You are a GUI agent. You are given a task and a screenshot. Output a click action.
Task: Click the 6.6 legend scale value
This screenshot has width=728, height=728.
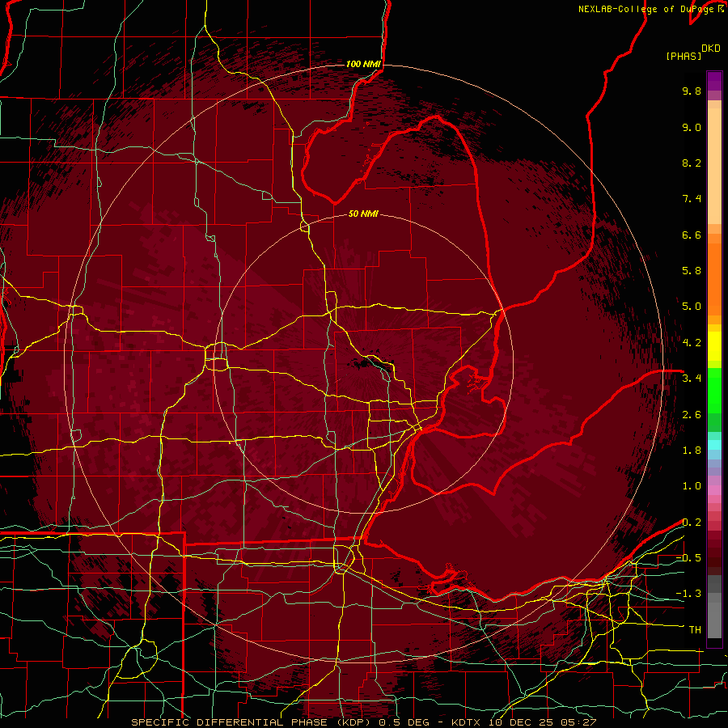coord(692,235)
